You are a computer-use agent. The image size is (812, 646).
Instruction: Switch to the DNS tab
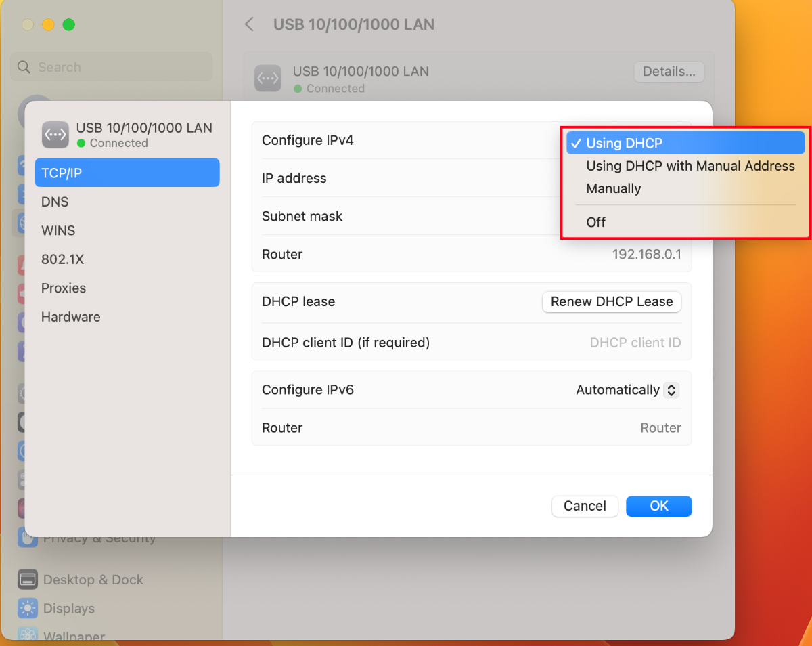(x=55, y=202)
